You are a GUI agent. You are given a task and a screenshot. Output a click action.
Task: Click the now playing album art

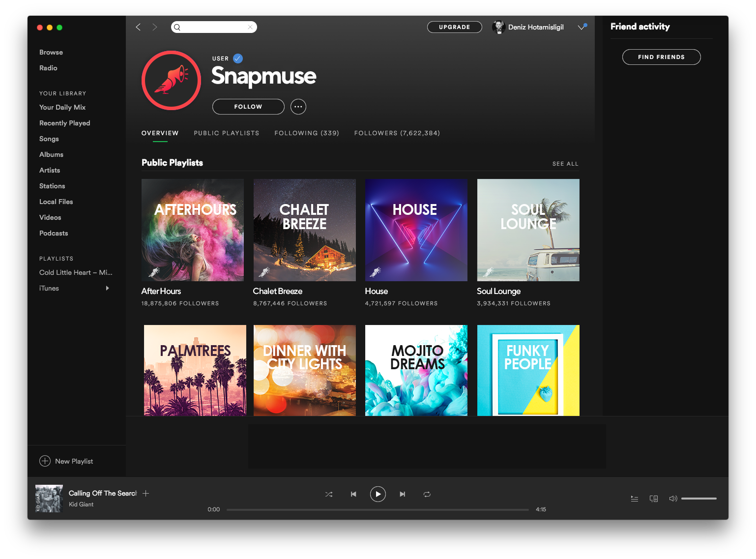(49, 499)
